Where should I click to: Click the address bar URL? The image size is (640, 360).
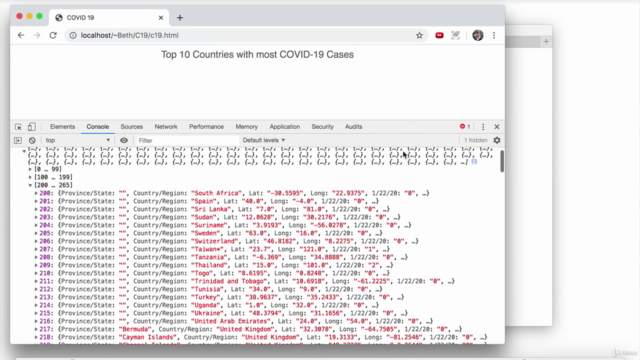tap(129, 36)
